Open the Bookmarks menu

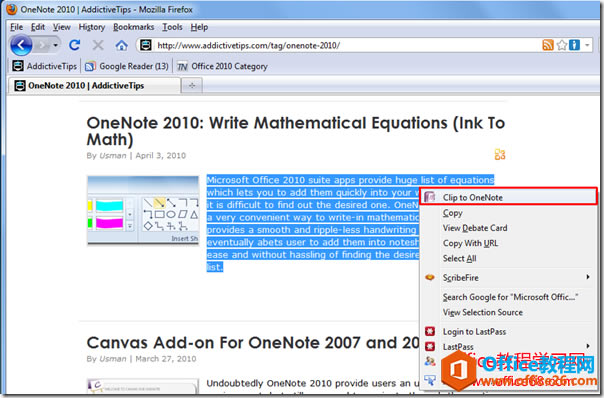point(133,27)
